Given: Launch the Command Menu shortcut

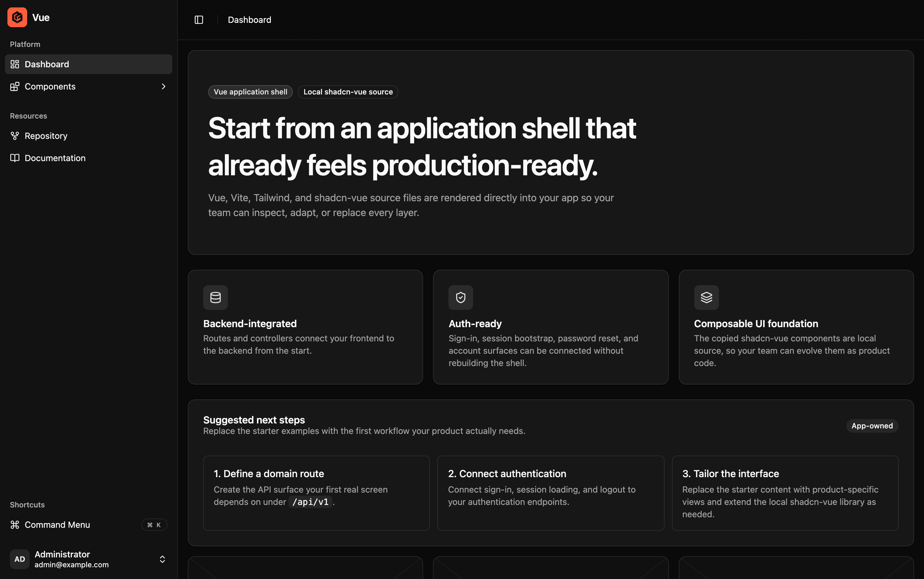Looking at the screenshot, I should (89, 525).
